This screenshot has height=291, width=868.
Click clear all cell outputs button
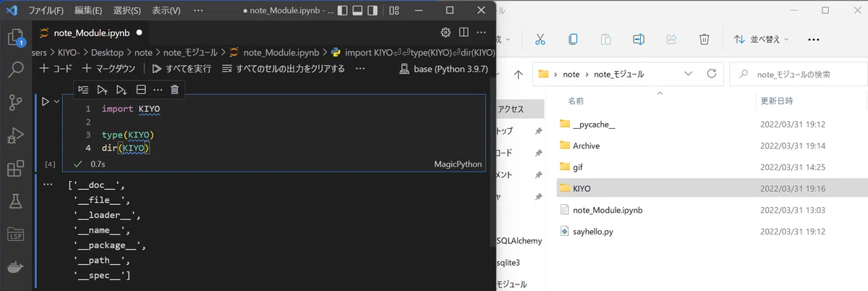(283, 69)
